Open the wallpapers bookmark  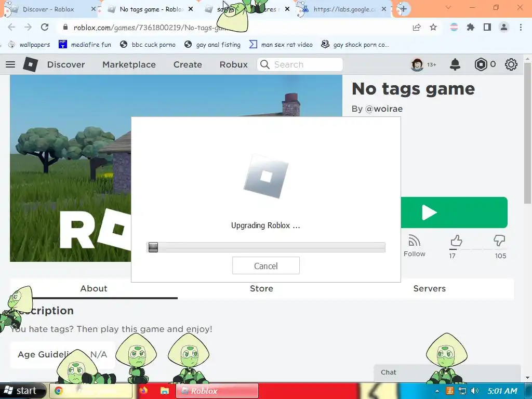point(29,45)
